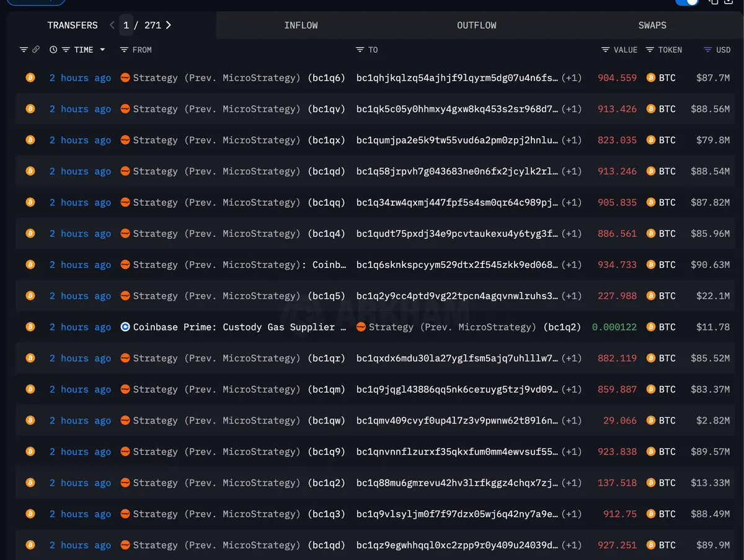
Task: Click BTC token icon on the $13.33M row
Action: 650,482
